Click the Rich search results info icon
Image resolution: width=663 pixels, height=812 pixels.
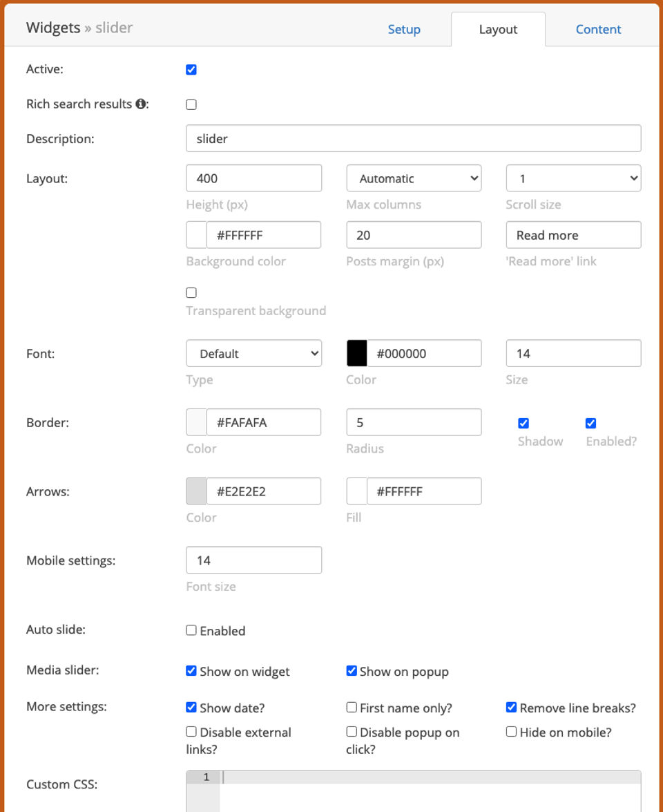(141, 104)
